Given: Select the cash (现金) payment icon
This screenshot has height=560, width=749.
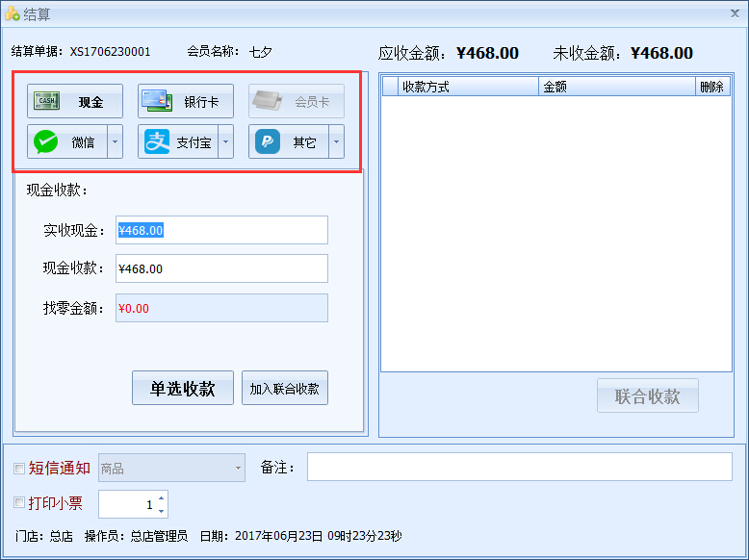Looking at the screenshot, I should click(45, 101).
